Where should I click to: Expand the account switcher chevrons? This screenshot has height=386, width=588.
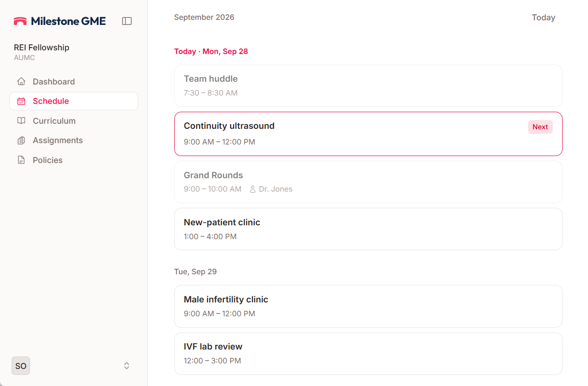(127, 366)
